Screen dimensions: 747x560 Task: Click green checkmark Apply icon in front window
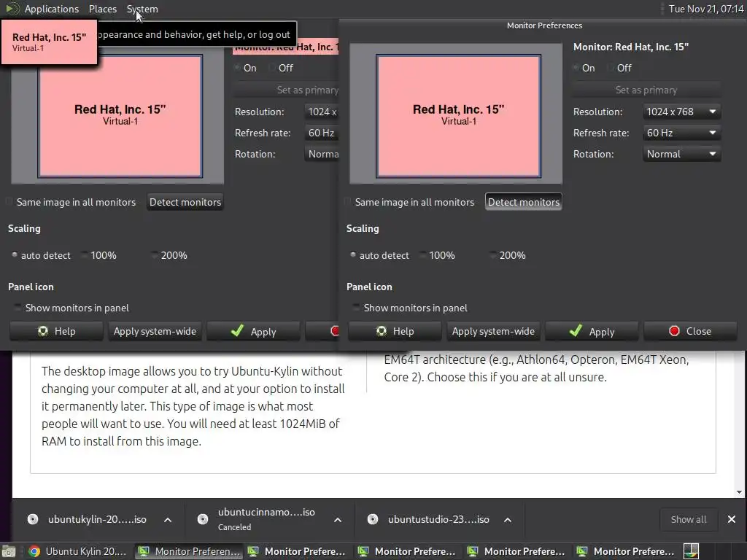click(x=576, y=330)
